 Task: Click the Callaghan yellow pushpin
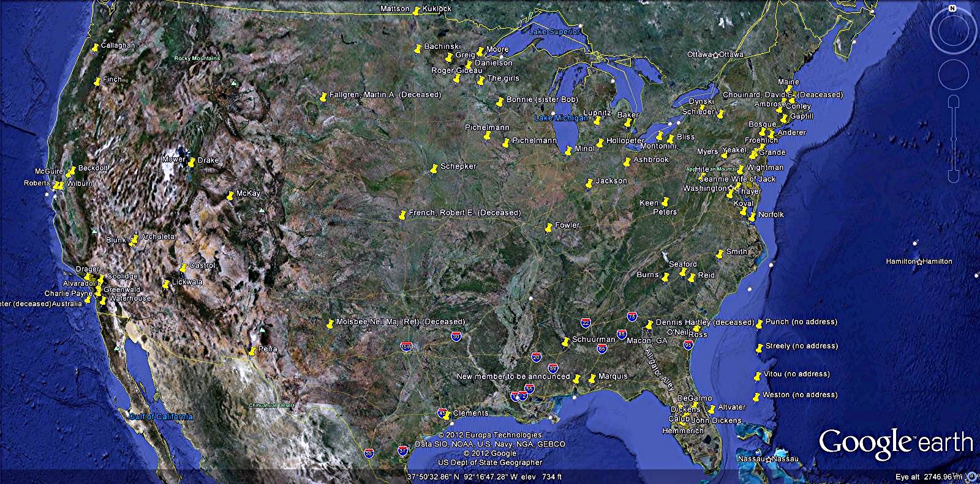95,48
